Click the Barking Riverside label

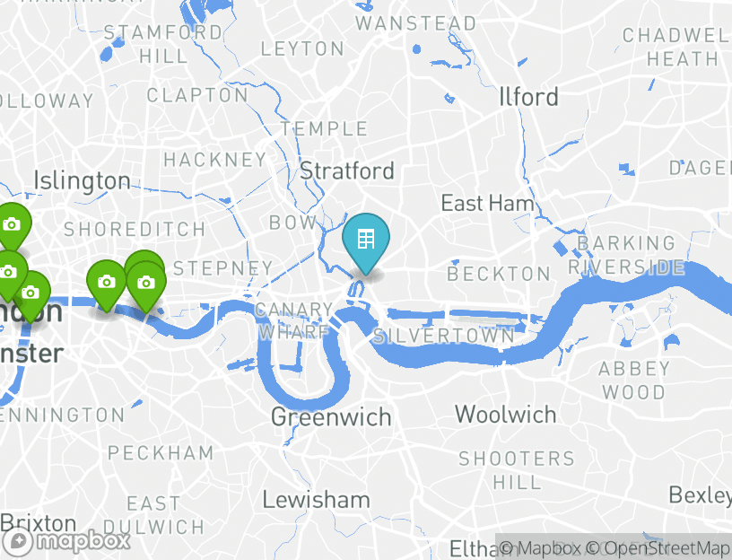coord(626,256)
